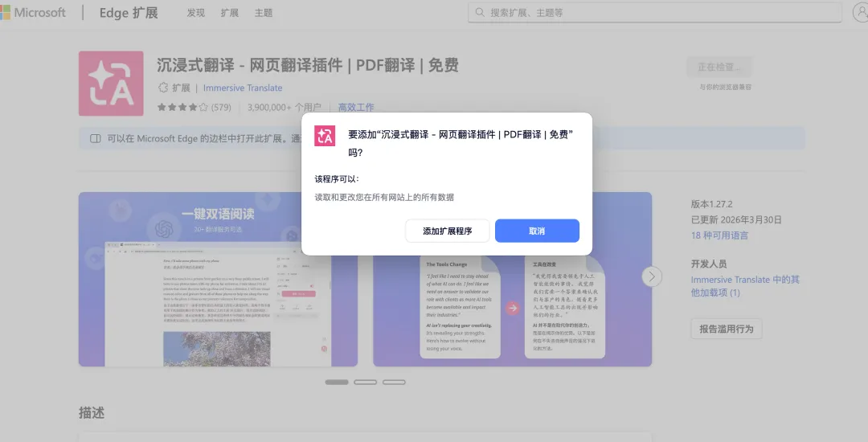Open the 发现 nav tab

point(195,13)
